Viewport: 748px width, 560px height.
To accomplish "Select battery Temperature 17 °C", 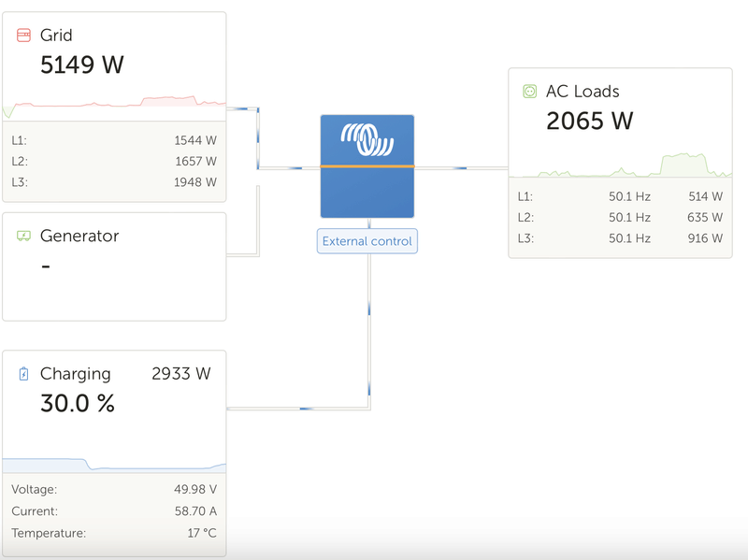I will tap(202, 533).
